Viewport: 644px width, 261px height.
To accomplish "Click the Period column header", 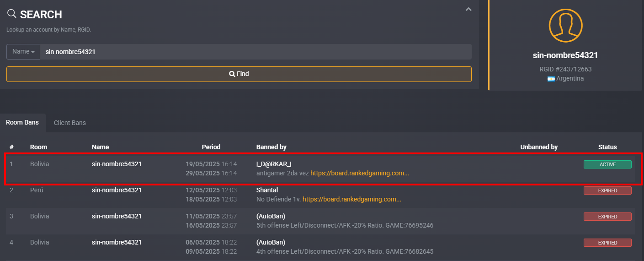I will coord(211,147).
